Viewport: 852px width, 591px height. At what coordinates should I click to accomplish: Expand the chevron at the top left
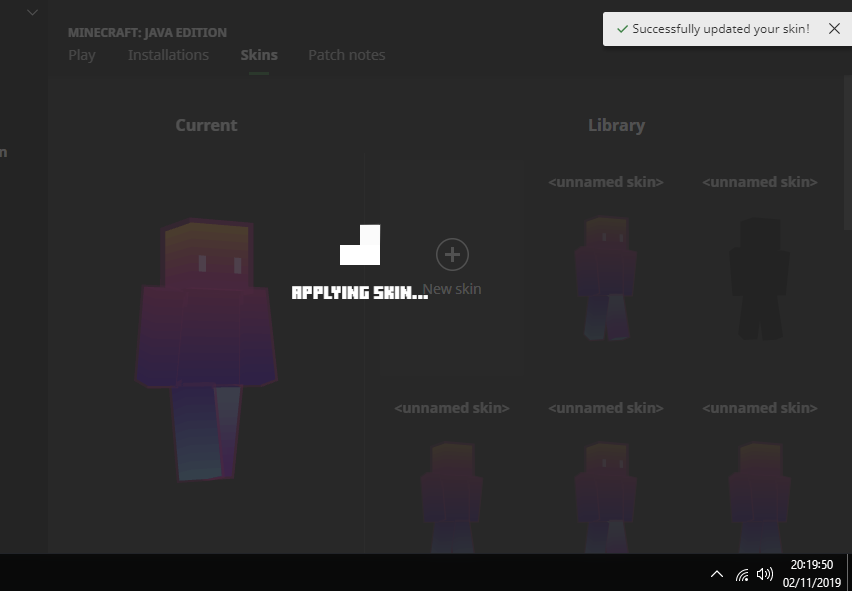[32, 12]
